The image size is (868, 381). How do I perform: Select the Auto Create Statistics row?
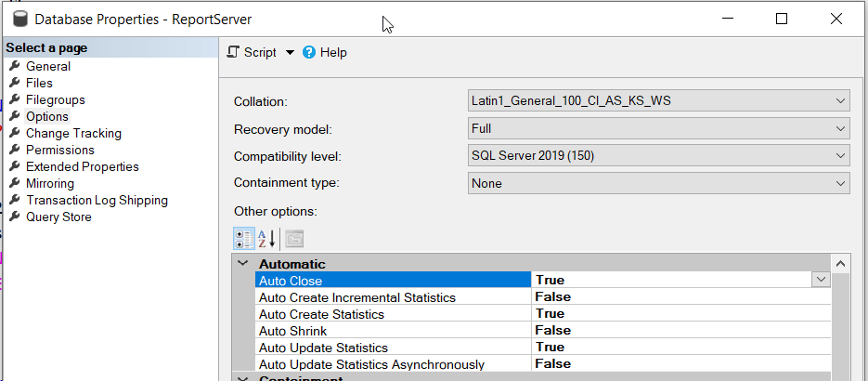click(542, 314)
